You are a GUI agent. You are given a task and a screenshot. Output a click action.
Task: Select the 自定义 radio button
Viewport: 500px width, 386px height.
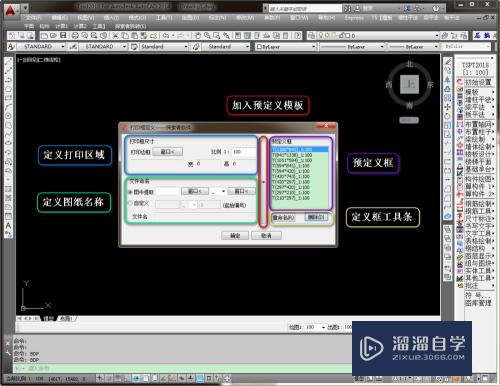pos(130,203)
